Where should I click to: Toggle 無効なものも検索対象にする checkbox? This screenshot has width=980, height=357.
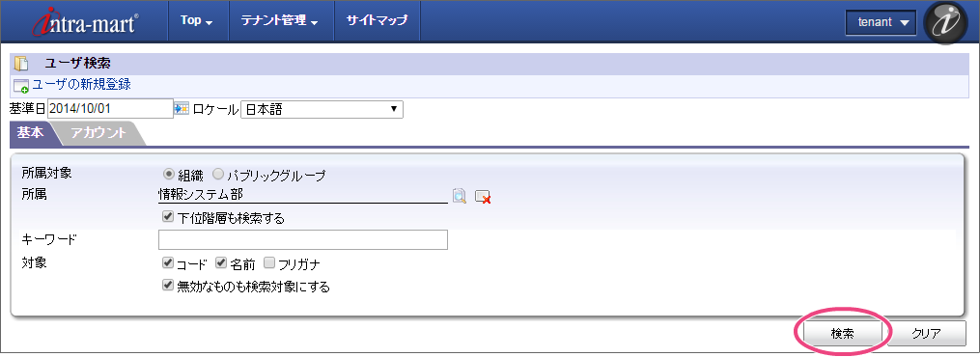coord(167,286)
